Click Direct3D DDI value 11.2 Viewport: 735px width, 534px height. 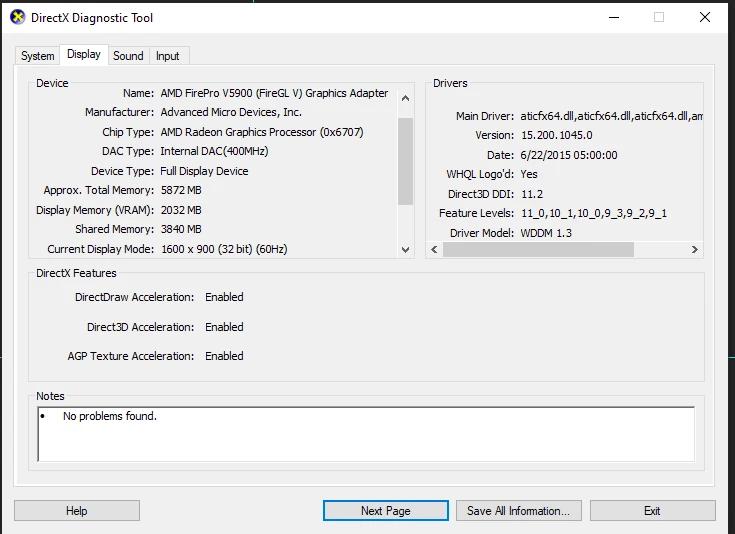pyautogui.click(x=532, y=194)
